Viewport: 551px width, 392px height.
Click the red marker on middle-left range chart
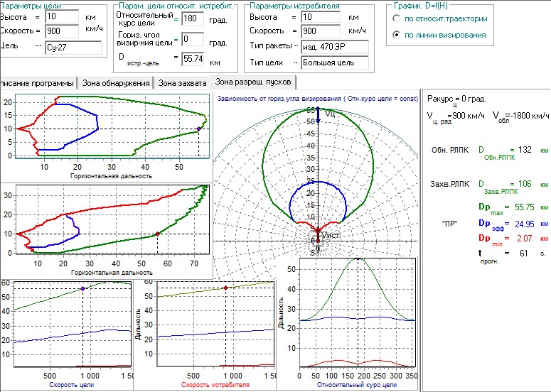pos(157,234)
